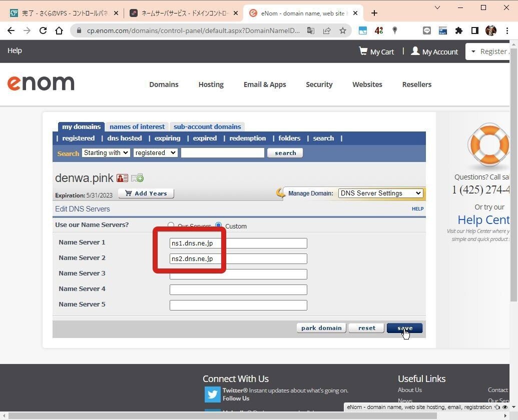
Task: Click the search domains button
Action: 285,153
